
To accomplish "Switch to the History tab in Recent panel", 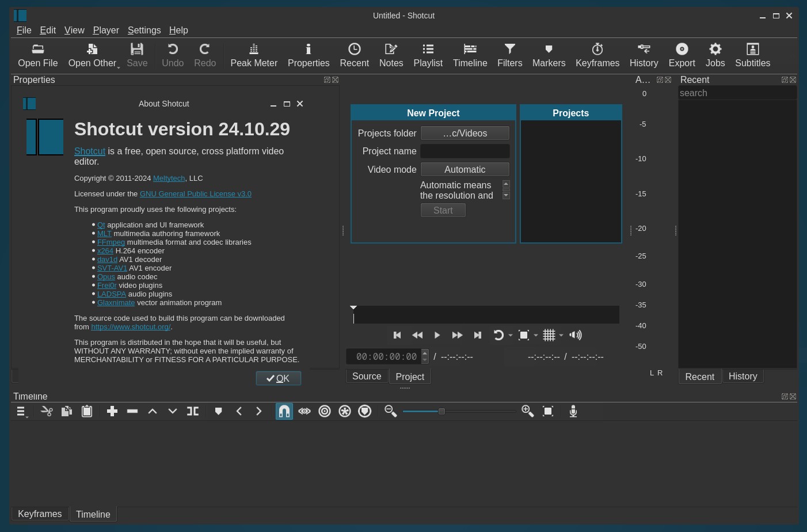I will pos(743,376).
